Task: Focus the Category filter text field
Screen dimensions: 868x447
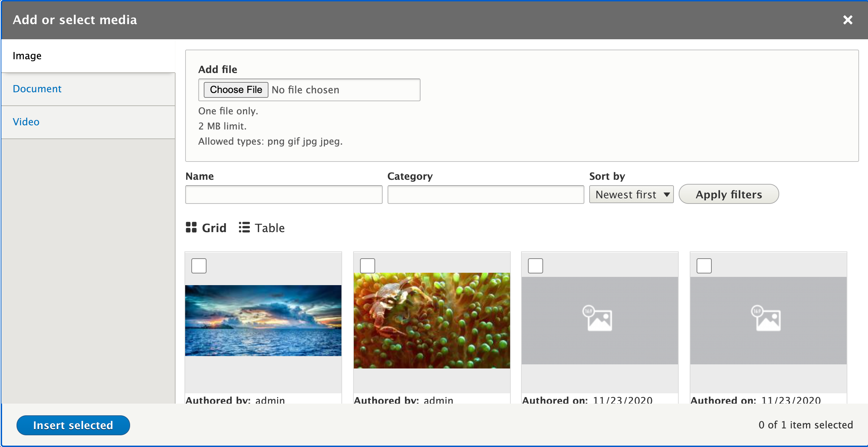Action: click(x=486, y=195)
